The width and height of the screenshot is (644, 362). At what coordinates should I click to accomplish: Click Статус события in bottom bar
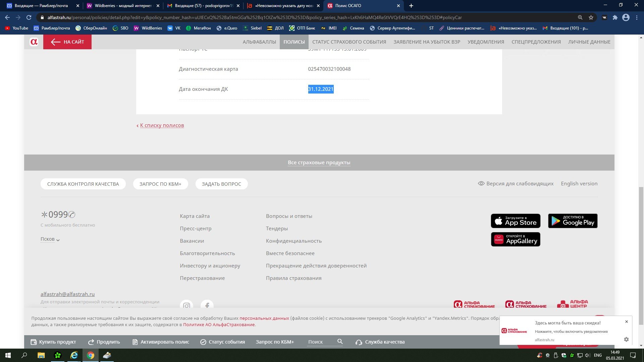click(223, 342)
